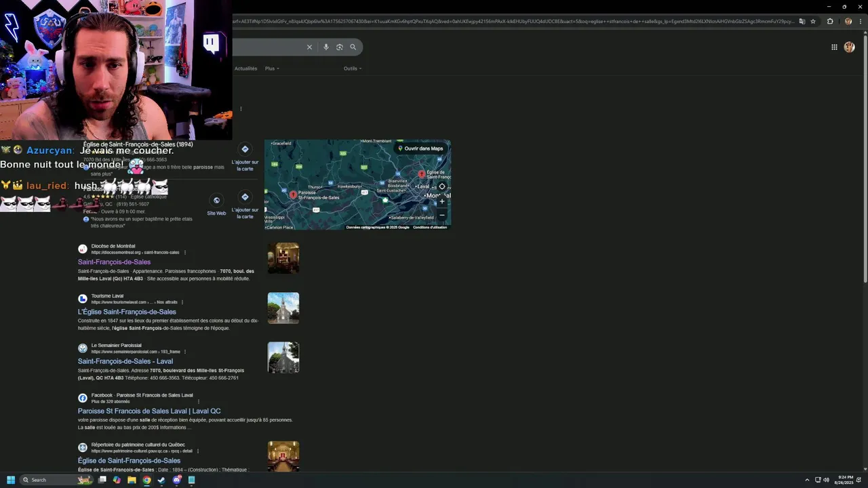Open options for Diocèse de Montréal result
The width and height of the screenshot is (868, 488).
(x=185, y=252)
